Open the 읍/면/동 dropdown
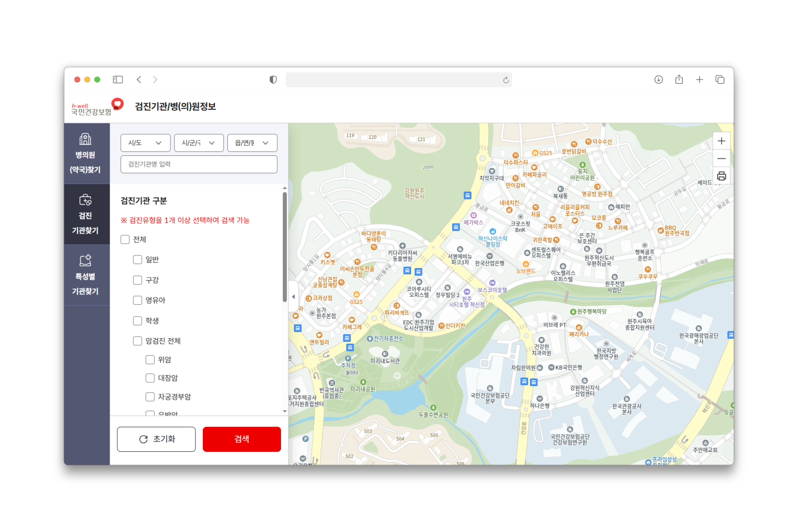The image size is (798, 532). coord(252,143)
